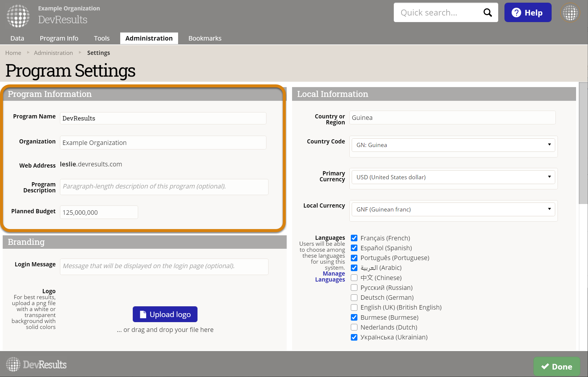This screenshot has height=377, width=588.
Task: Open the Country Code dropdown
Action: coord(453,145)
